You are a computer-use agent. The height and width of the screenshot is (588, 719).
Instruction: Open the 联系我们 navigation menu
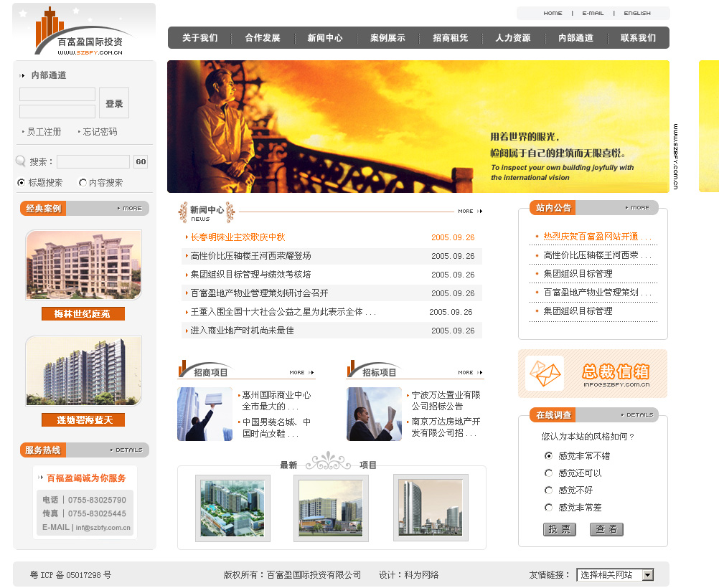click(639, 38)
